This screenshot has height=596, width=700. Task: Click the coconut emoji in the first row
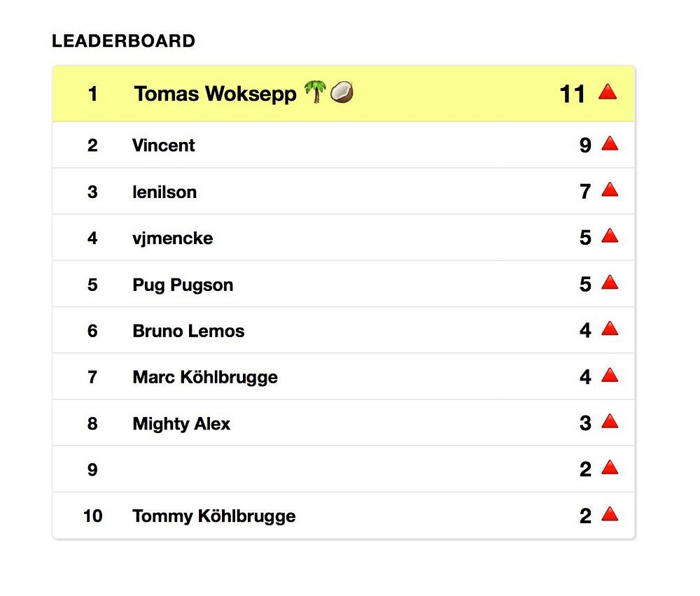tap(342, 92)
